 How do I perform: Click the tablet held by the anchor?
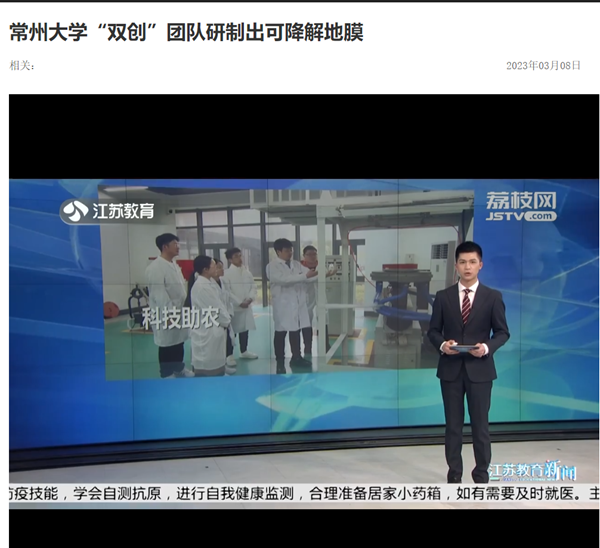click(466, 347)
